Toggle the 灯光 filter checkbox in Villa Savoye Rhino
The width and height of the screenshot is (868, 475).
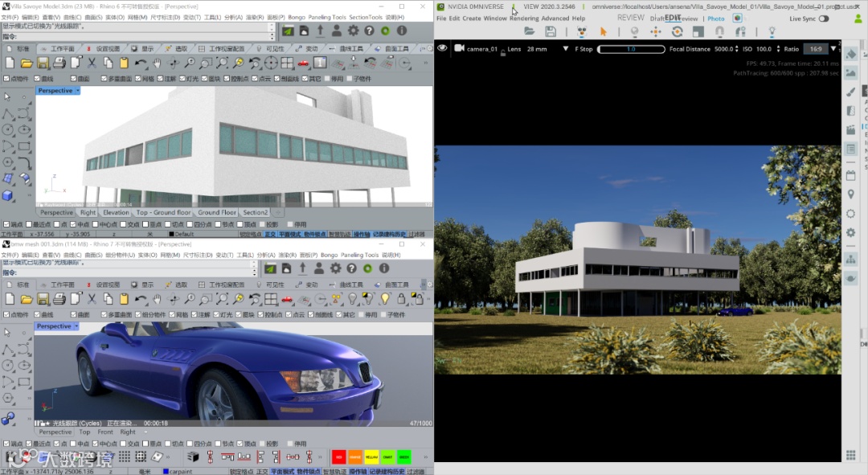(183, 79)
